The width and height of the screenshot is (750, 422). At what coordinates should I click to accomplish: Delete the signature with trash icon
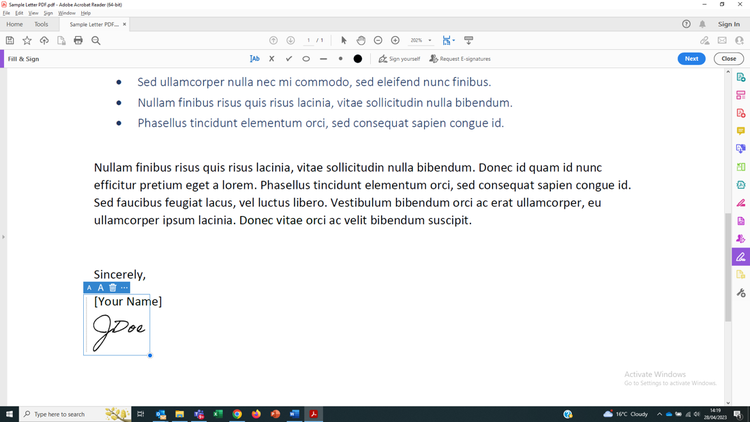click(112, 288)
